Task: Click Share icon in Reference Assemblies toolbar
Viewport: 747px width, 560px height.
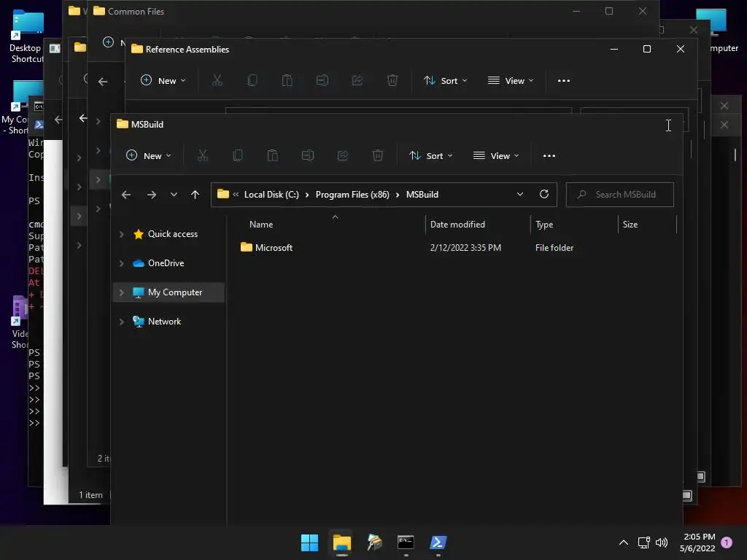Action: click(357, 80)
